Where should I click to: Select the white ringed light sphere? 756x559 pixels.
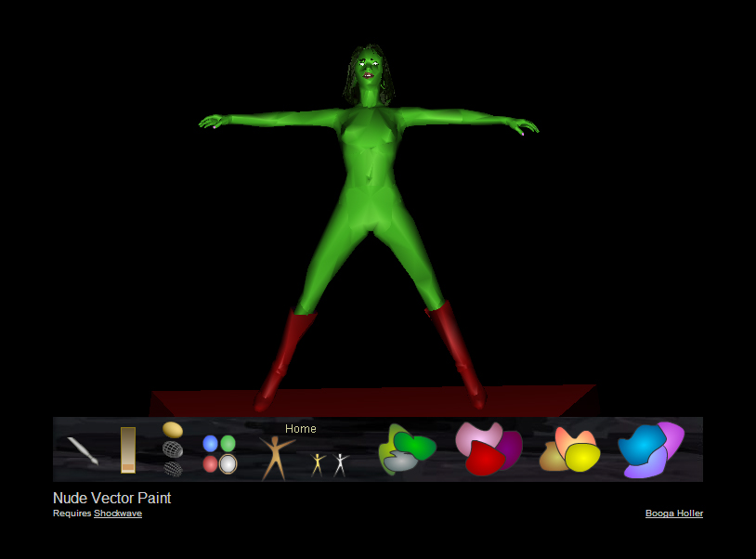click(x=228, y=463)
